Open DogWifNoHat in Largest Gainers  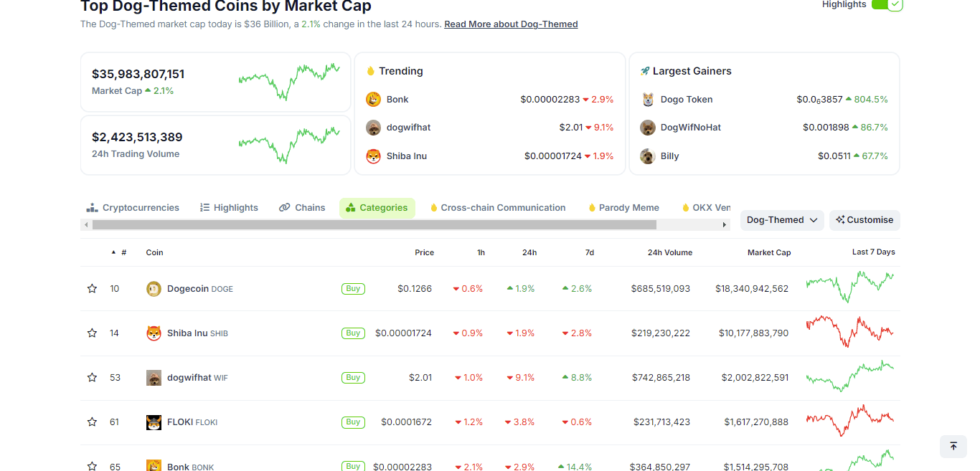click(x=691, y=128)
